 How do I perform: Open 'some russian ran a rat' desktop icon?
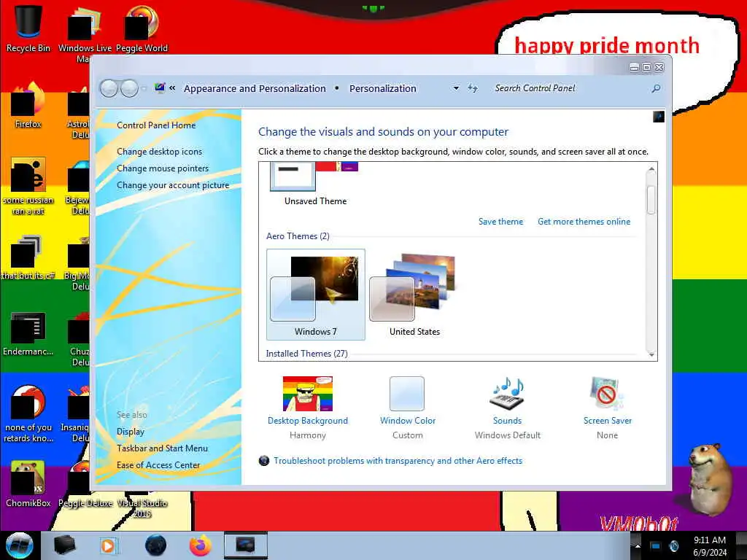(28, 186)
